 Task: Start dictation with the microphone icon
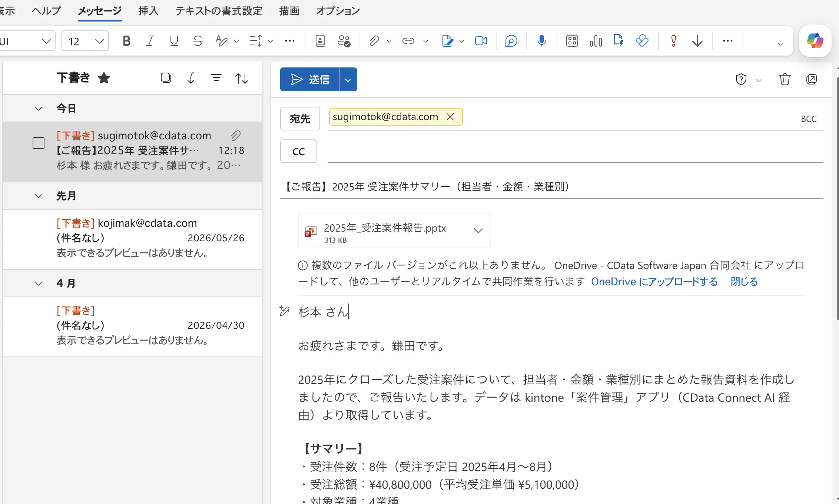[x=542, y=41]
